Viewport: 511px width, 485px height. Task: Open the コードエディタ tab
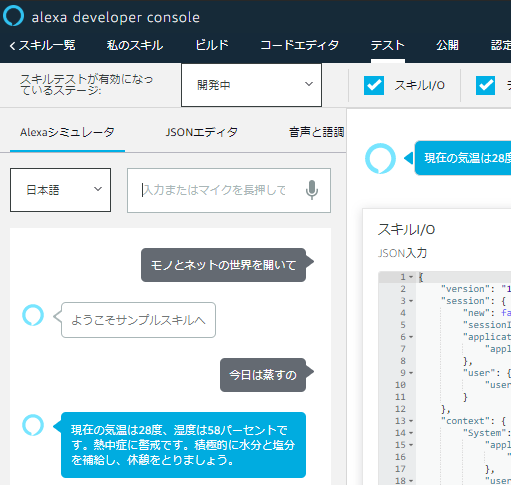coord(299,45)
